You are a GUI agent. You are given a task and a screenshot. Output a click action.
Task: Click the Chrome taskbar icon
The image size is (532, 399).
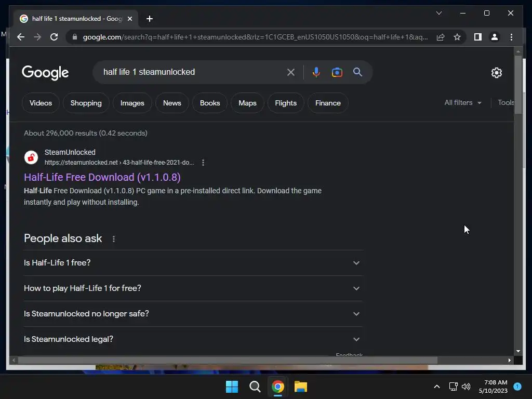pos(277,387)
